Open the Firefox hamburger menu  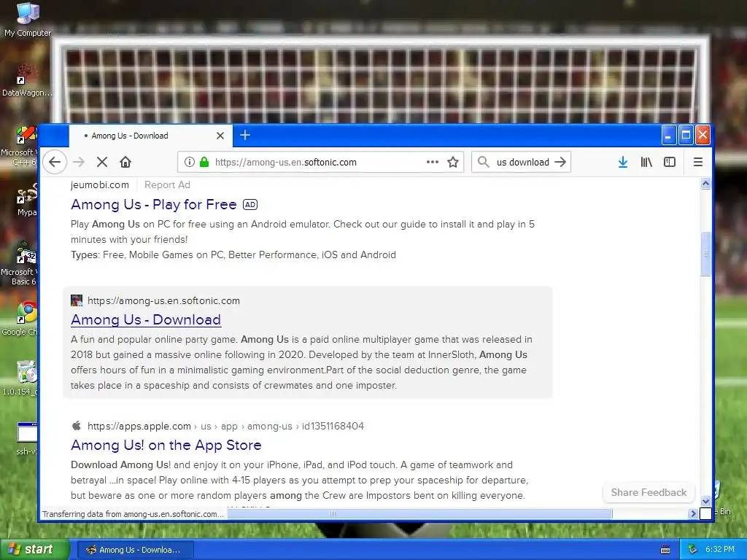coord(698,162)
